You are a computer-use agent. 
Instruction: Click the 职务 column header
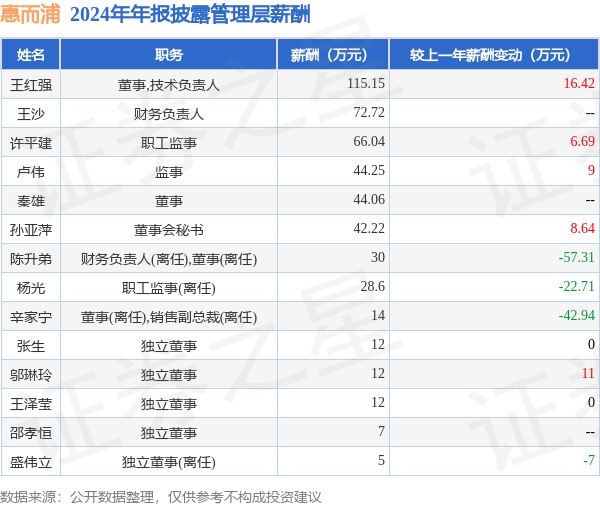(x=169, y=55)
